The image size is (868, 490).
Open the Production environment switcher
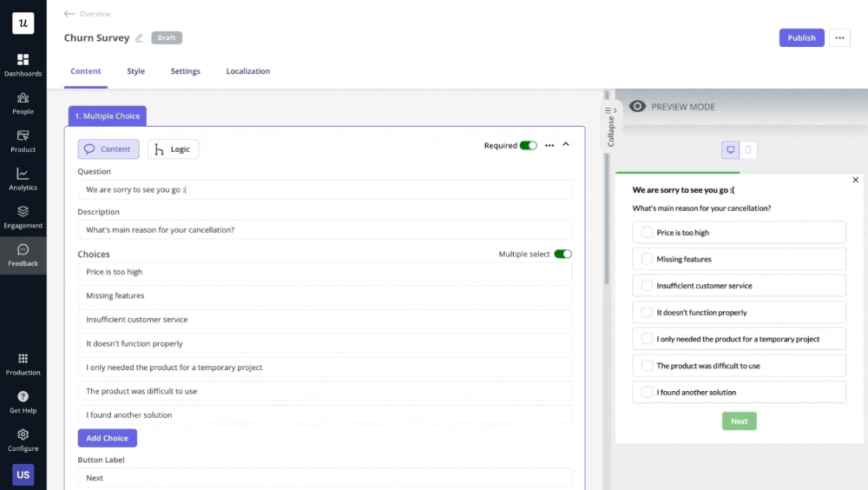(x=23, y=364)
